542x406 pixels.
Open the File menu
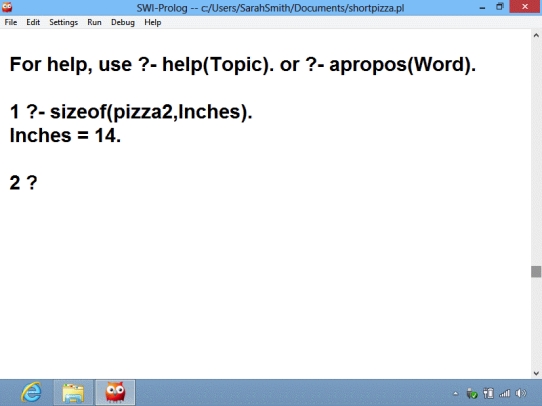click(x=11, y=22)
